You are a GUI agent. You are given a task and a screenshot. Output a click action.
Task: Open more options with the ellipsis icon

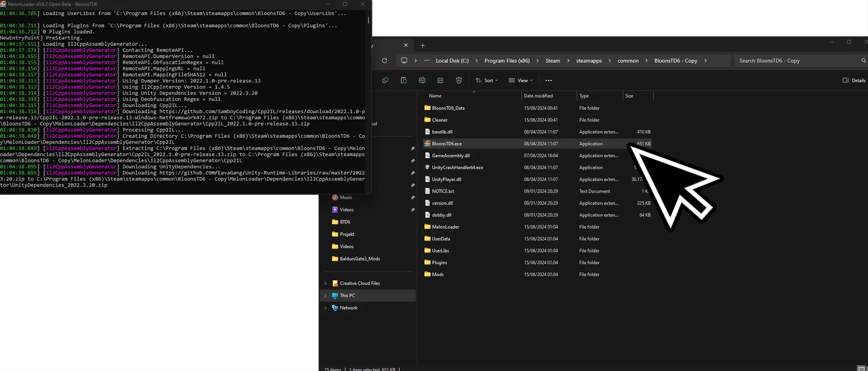(x=549, y=80)
